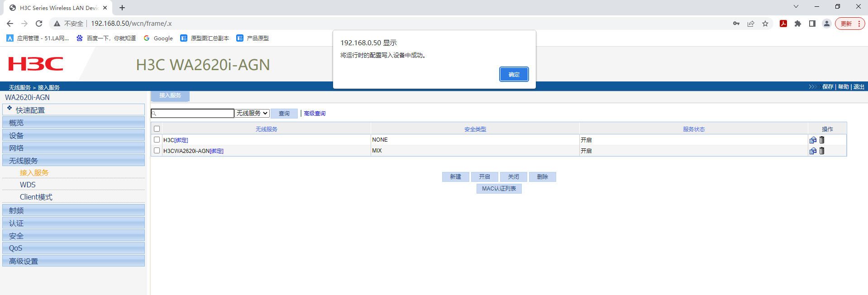Click edit icon for H3CWA2620i-AGN row

click(813, 151)
